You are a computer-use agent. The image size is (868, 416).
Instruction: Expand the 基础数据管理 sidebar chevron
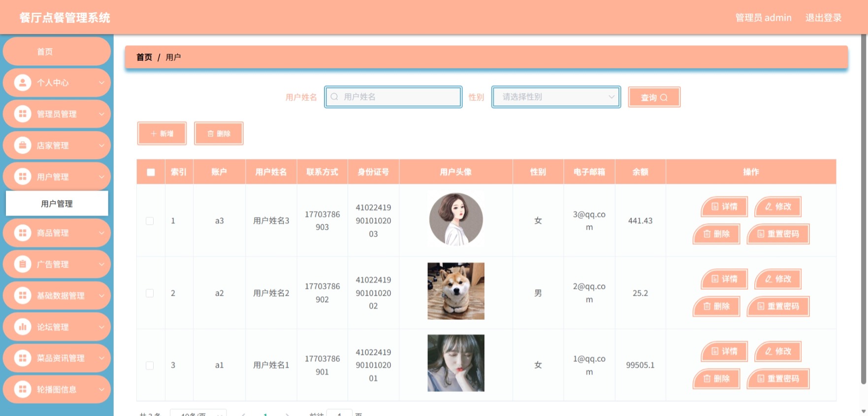tap(101, 296)
